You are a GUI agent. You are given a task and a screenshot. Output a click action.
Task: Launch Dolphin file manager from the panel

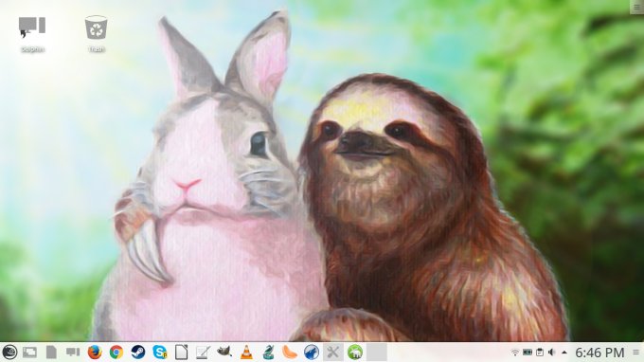point(73,353)
